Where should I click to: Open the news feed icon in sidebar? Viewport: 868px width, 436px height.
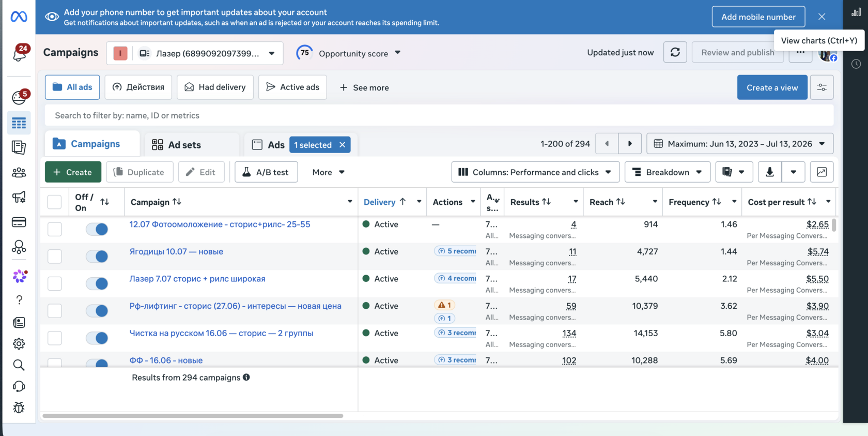tap(19, 323)
